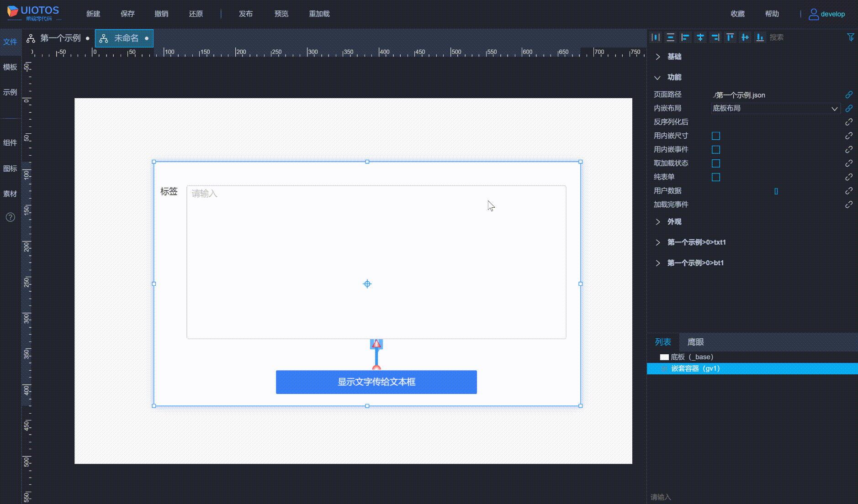Viewport: 858px width, 504px height.
Task: Open the 示例 sidebar tab
Action: (x=10, y=92)
